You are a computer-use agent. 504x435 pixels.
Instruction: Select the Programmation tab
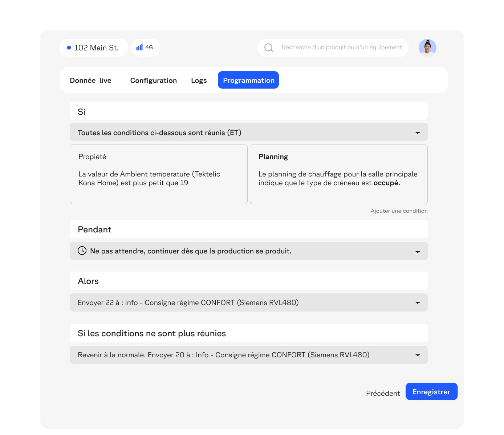(x=248, y=80)
